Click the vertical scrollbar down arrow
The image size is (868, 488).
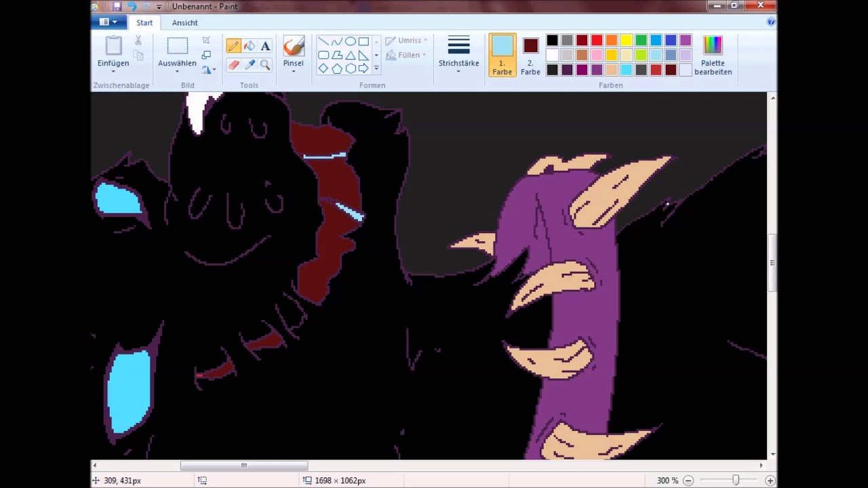click(x=772, y=455)
